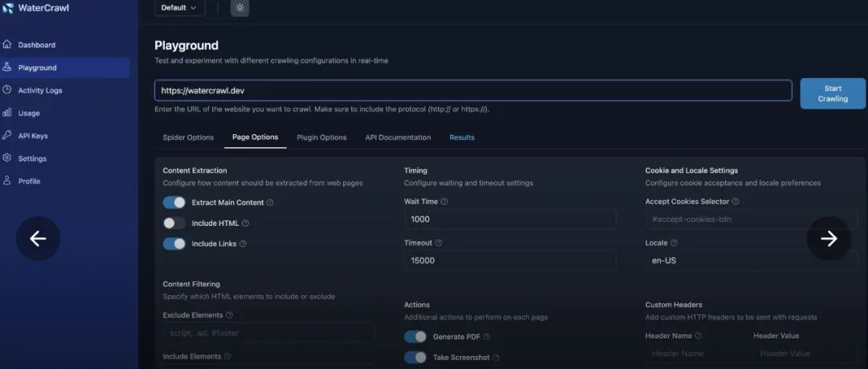Switch to Plugin Options tab
This screenshot has width=868, height=369.
321,137
